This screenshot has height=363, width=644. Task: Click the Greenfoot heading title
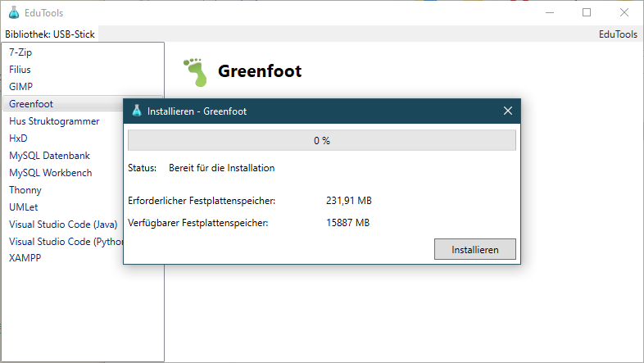pyautogui.click(x=260, y=71)
